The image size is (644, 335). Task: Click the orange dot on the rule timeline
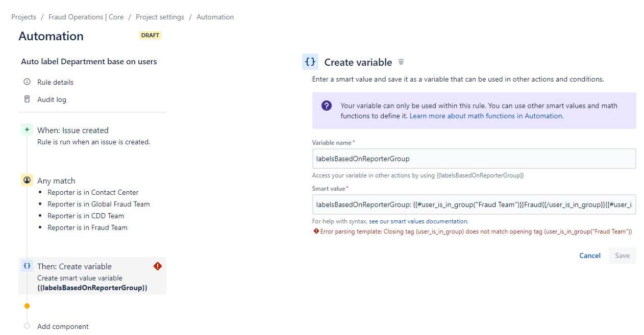pyautogui.click(x=27, y=306)
